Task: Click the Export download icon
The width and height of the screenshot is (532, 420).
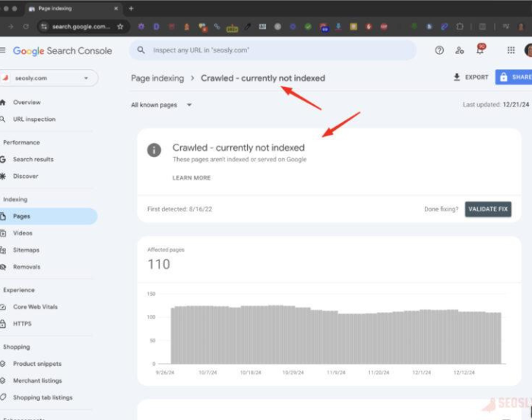Action: pos(457,77)
